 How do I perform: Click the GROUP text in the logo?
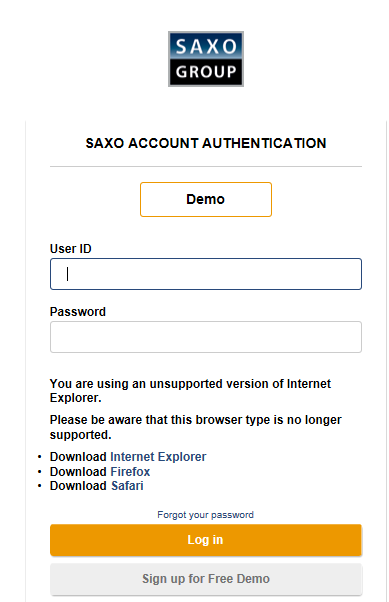(x=206, y=72)
